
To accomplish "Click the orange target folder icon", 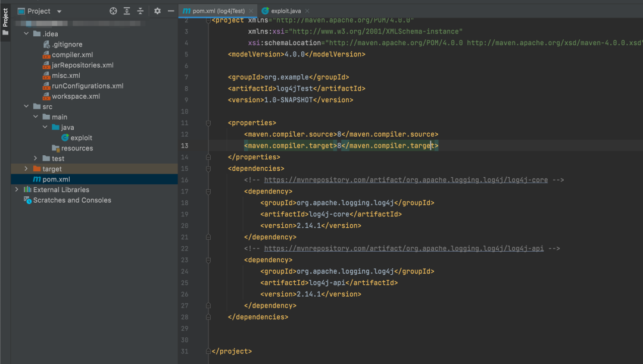I will 37,169.
